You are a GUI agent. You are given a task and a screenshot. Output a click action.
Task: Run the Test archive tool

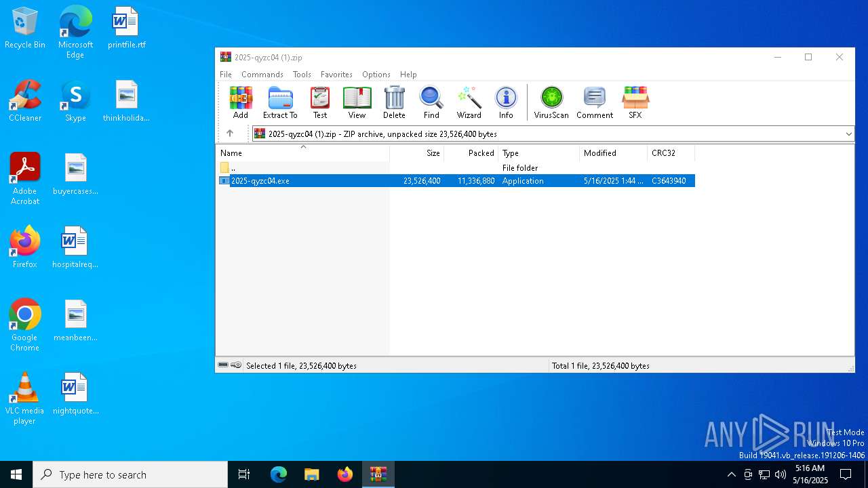click(x=320, y=102)
